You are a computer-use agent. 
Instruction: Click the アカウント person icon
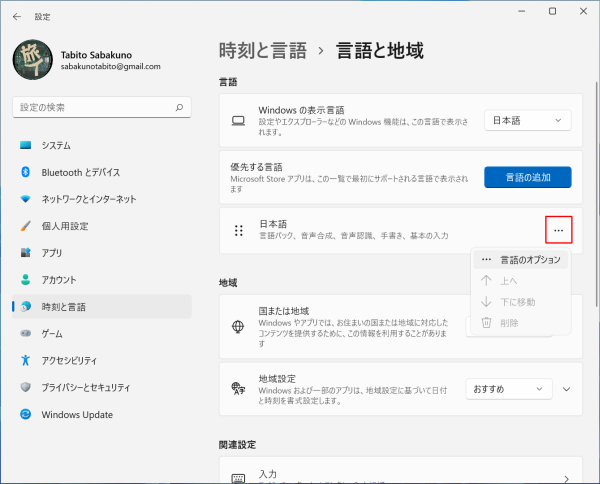click(x=26, y=280)
